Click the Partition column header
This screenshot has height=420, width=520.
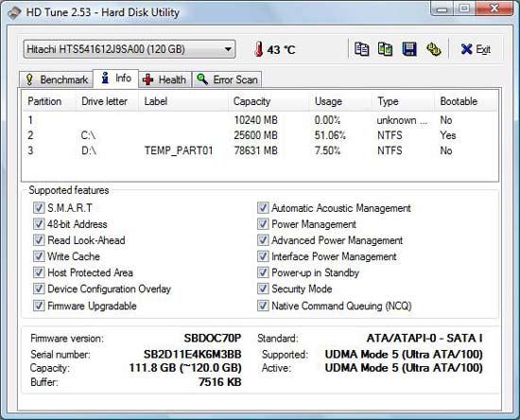click(49, 101)
